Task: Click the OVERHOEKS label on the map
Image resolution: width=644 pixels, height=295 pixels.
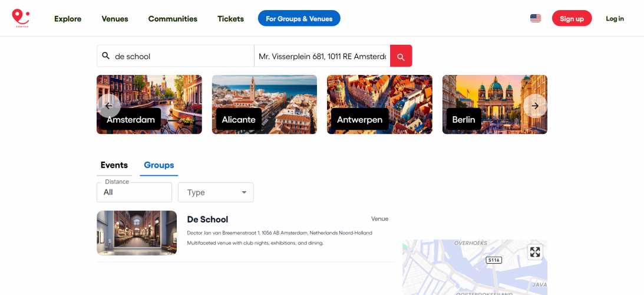Action: pyautogui.click(x=471, y=243)
